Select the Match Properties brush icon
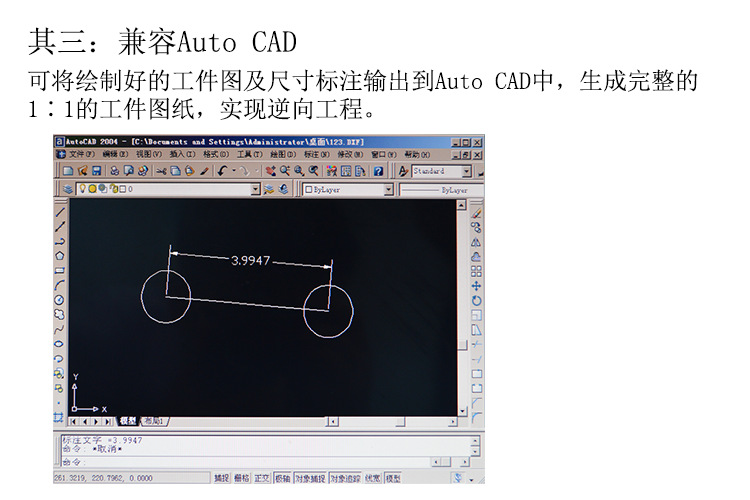 pos(204,171)
